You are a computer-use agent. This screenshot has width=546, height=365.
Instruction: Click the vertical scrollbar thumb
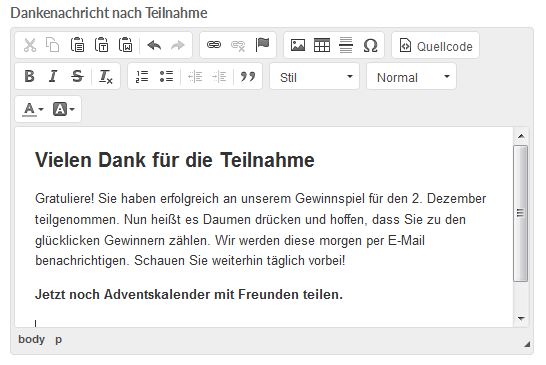coord(521,213)
